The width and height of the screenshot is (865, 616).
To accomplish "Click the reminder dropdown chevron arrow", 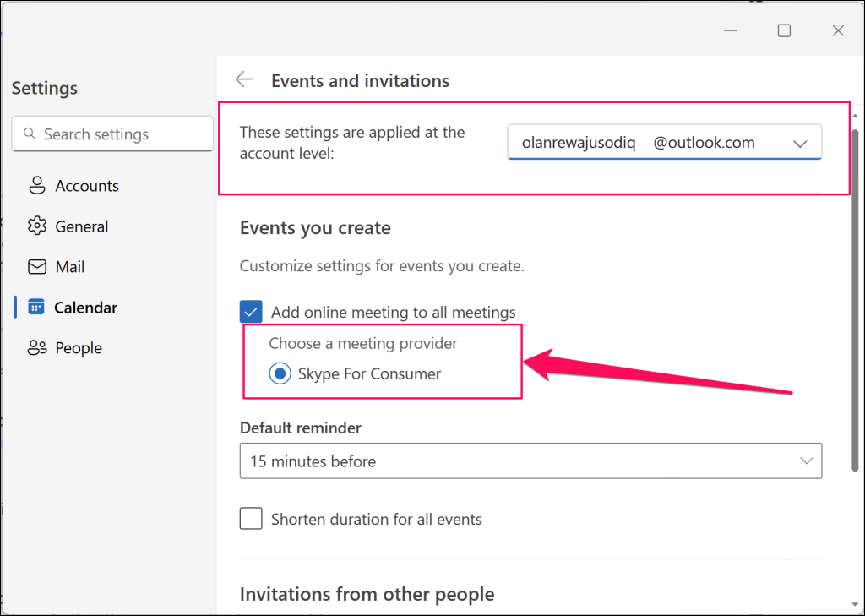I will (x=804, y=461).
